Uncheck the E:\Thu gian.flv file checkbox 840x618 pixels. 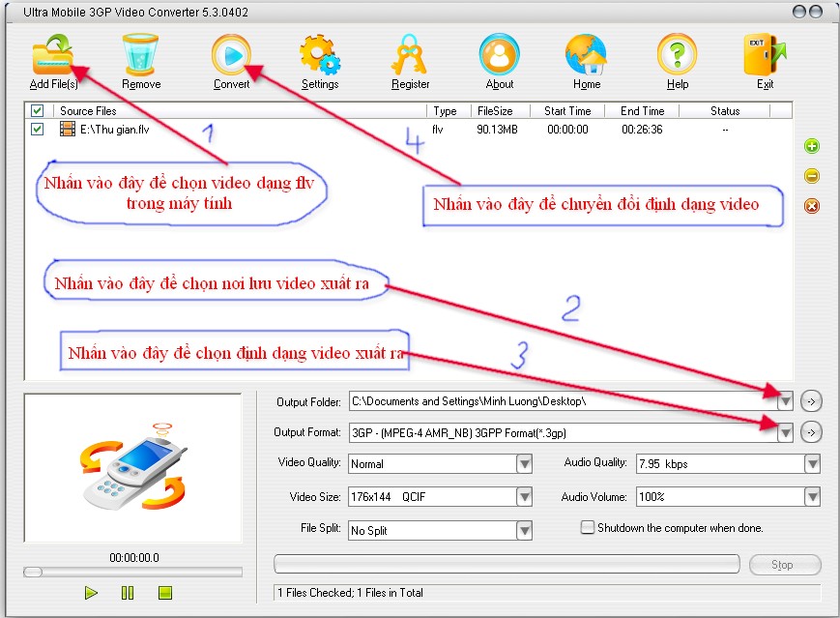click(37, 130)
